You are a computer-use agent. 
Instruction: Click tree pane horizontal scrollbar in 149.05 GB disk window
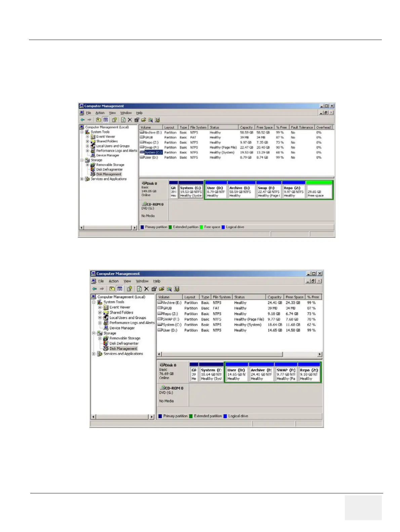pos(108,228)
